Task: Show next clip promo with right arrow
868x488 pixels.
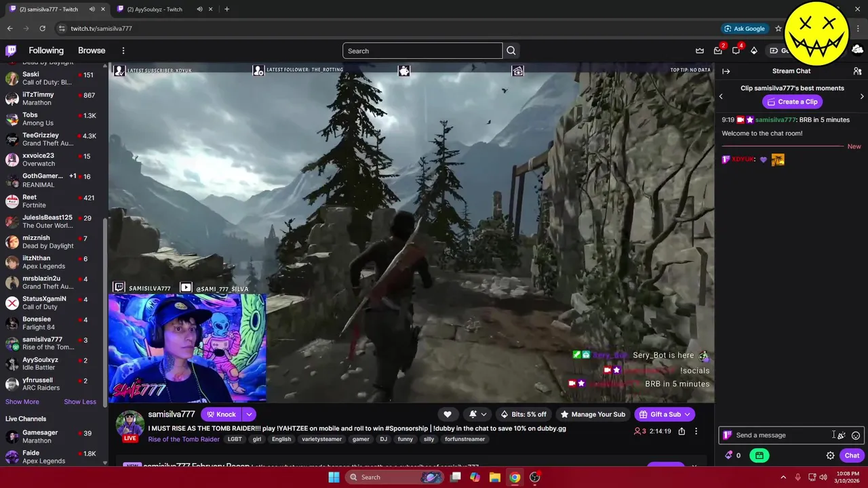Action: [x=862, y=96]
